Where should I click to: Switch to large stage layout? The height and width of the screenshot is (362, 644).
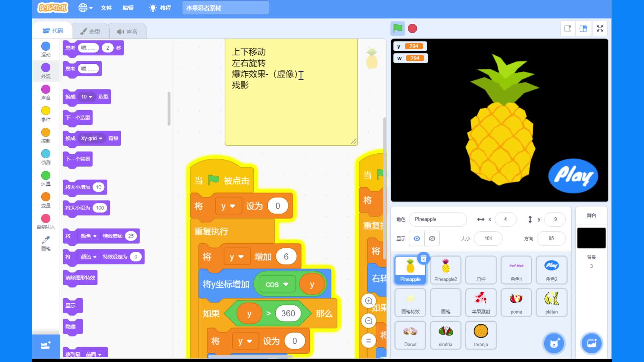coord(583,28)
